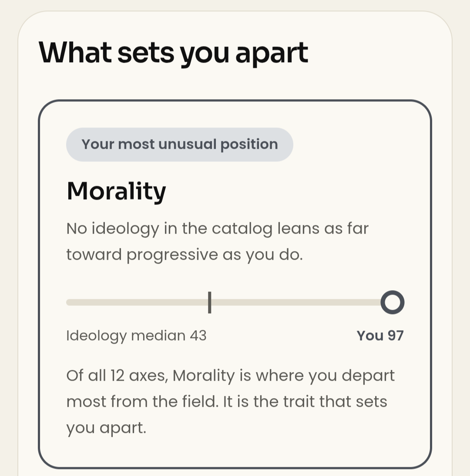Click the number 43 in median label
The height and width of the screenshot is (476, 470).
[198, 336]
